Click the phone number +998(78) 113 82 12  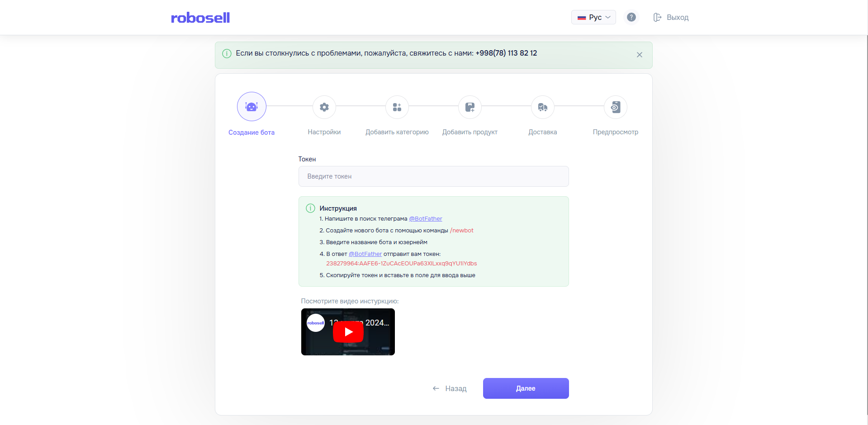[506, 53]
